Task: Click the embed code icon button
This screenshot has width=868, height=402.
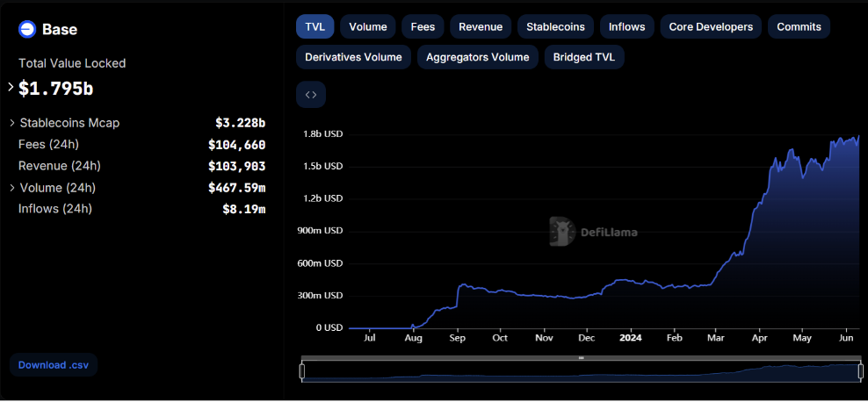Action: pyautogui.click(x=311, y=95)
